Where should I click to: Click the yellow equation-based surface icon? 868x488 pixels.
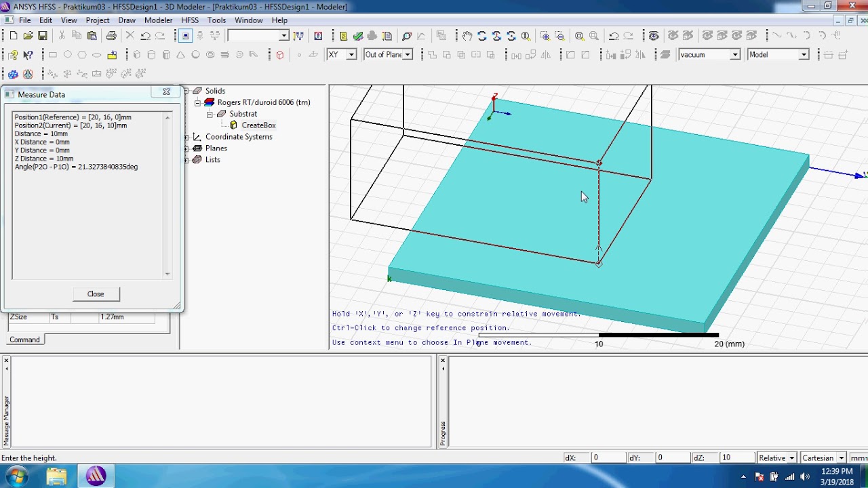[112, 55]
